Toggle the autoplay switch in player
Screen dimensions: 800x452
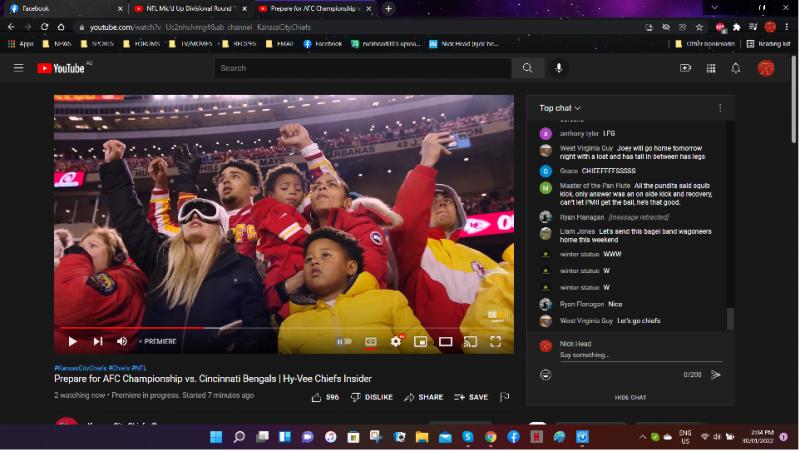tap(344, 341)
